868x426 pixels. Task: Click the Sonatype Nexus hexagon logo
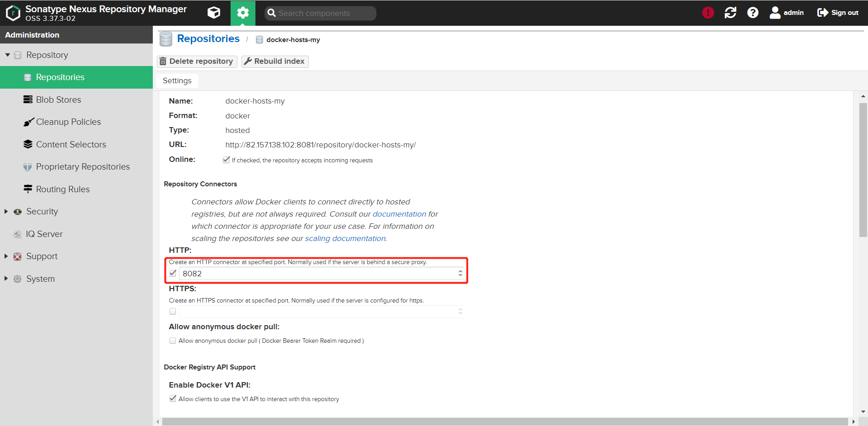click(x=13, y=13)
